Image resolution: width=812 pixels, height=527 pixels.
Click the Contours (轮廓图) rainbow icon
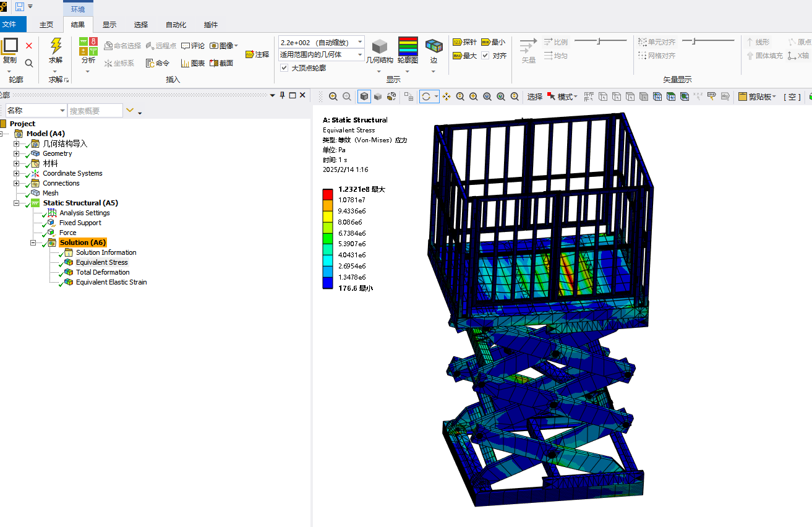[408, 46]
